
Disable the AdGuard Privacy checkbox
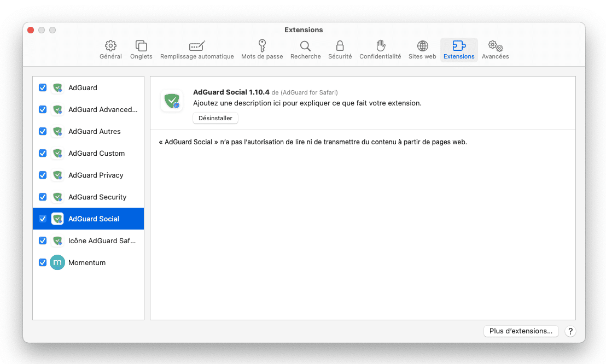click(x=43, y=175)
